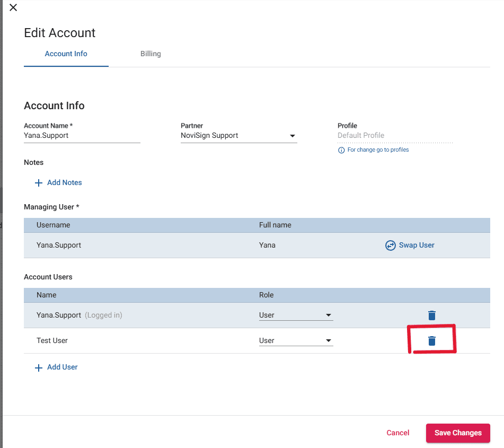Expand the Role dropdown for Yana.Support
This screenshot has width=504, height=448.
(296, 315)
